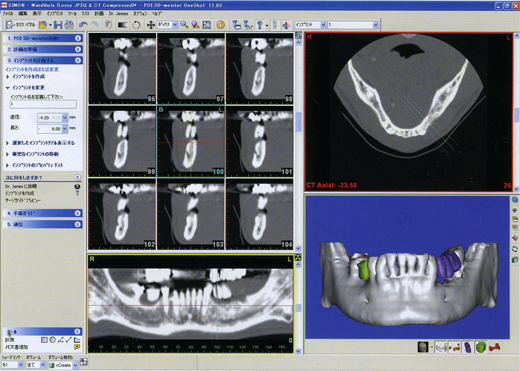Open the diameter dropdown showing 4.20 mm
This screenshot has width=520, height=371.
(x=65, y=117)
